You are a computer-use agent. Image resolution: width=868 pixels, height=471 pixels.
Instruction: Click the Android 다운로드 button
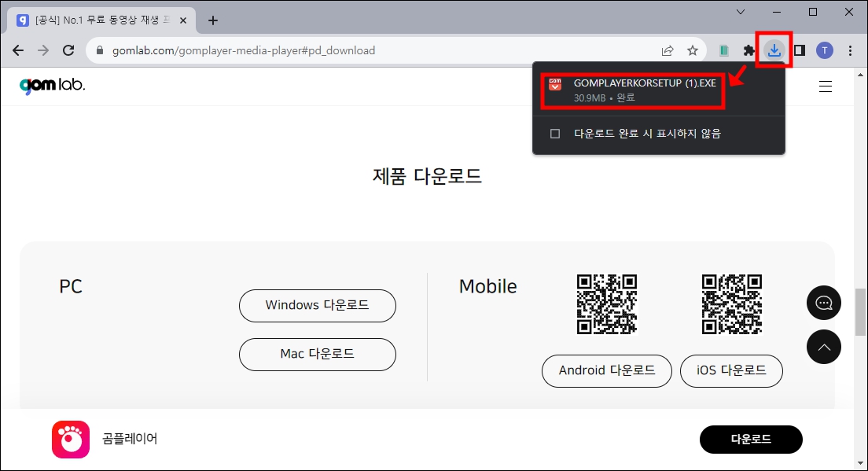(607, 371)
